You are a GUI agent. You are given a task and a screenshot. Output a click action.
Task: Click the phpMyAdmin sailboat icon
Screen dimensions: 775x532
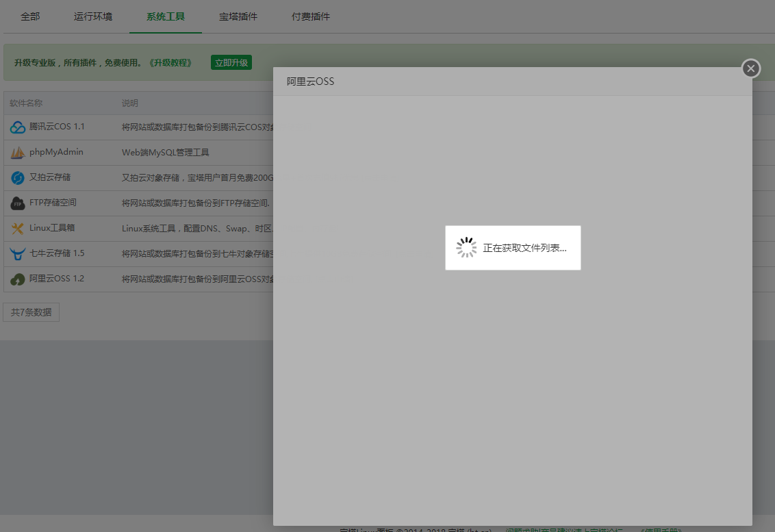tap(18, 152)
